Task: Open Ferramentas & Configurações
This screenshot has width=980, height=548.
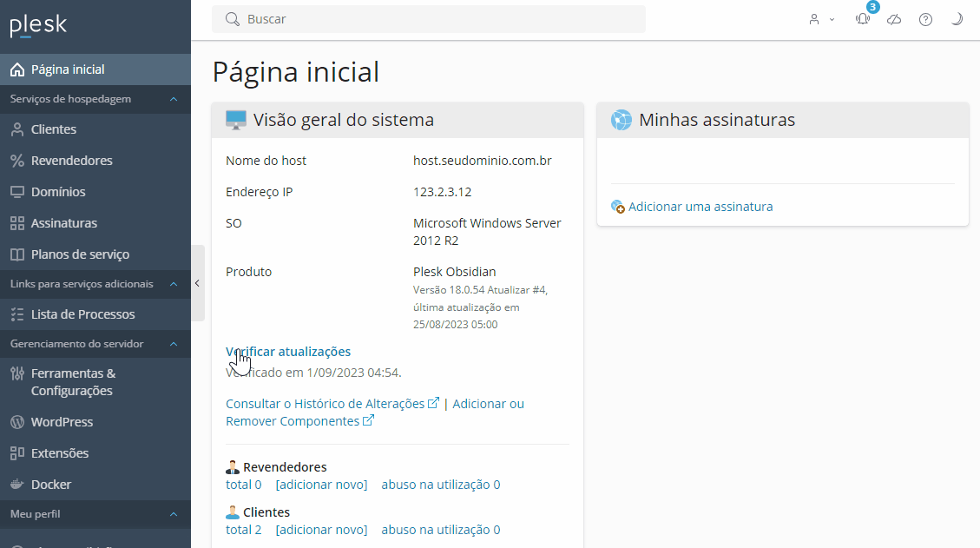Action: [x=95, y=382]
